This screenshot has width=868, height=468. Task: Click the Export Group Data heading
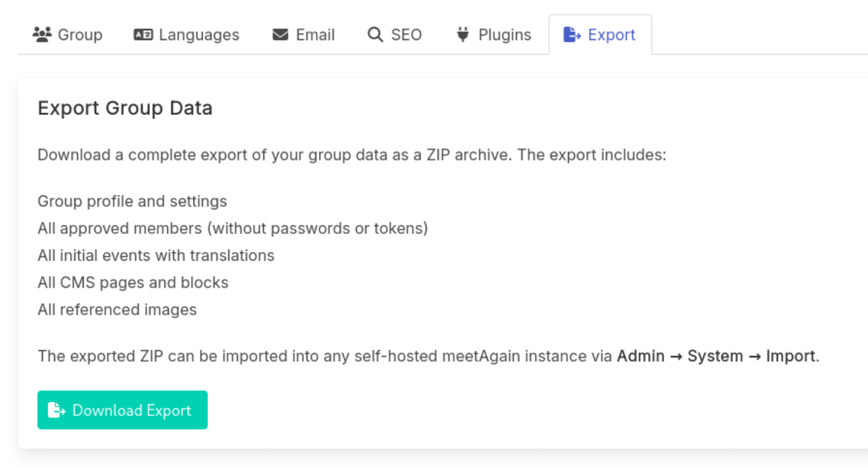click(125, 108)
